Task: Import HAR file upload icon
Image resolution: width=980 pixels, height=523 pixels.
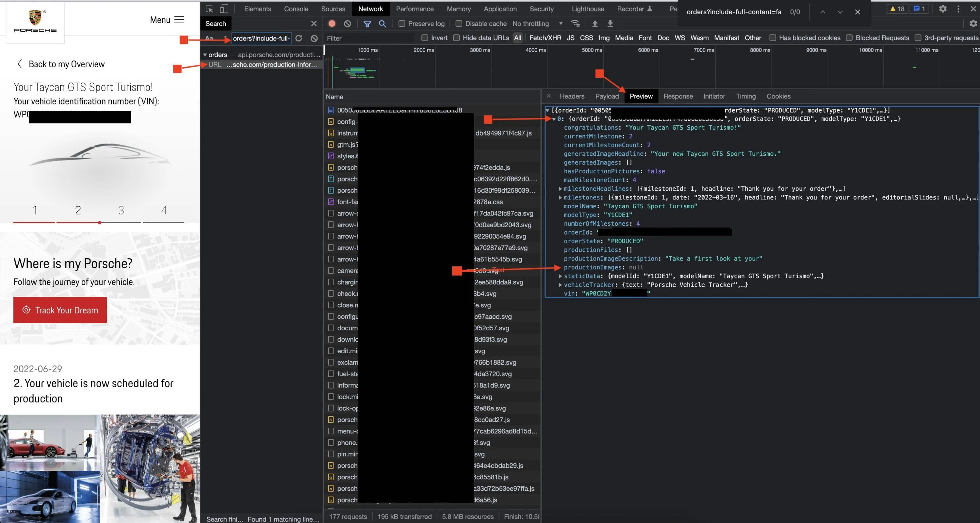Action: click(595, 24)
